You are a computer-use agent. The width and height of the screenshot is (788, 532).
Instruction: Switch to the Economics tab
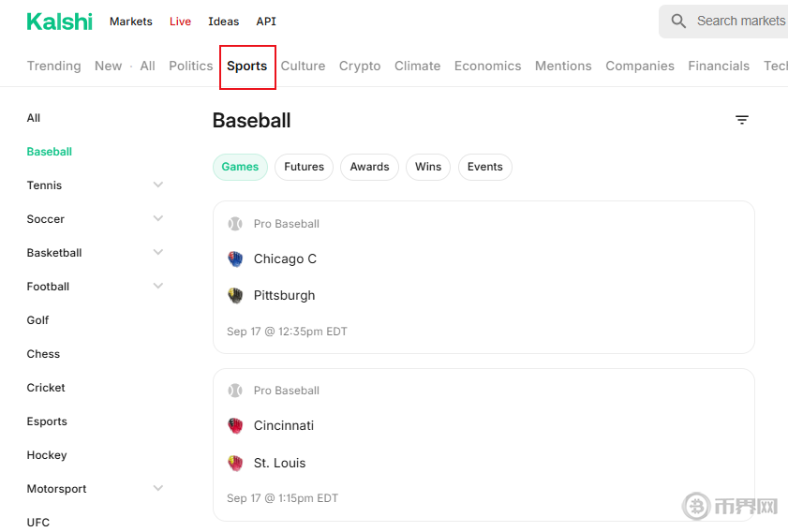click(487, 66)
